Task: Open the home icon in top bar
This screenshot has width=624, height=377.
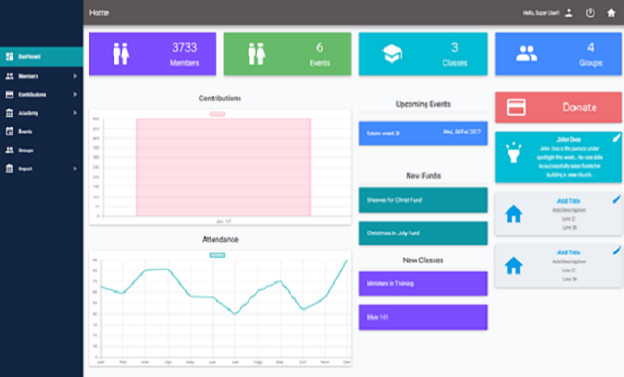Action: [611, 13]
